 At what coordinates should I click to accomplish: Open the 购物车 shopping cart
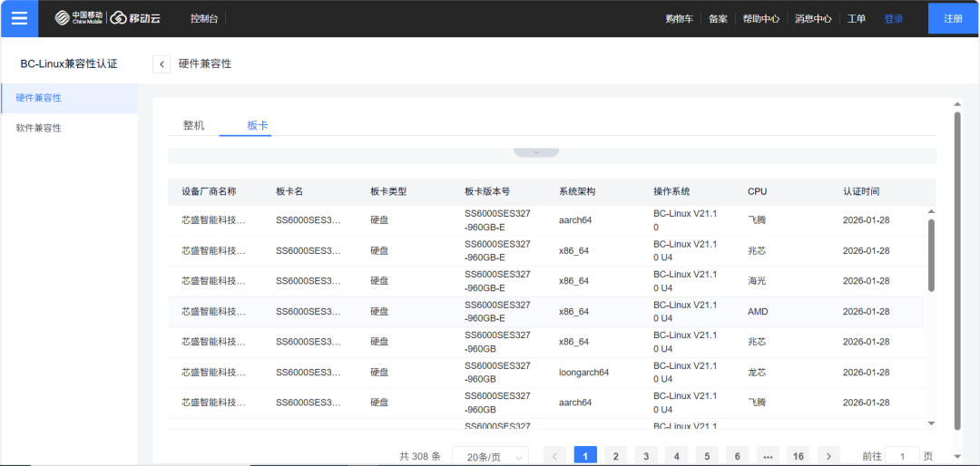[x=680, y=19]
